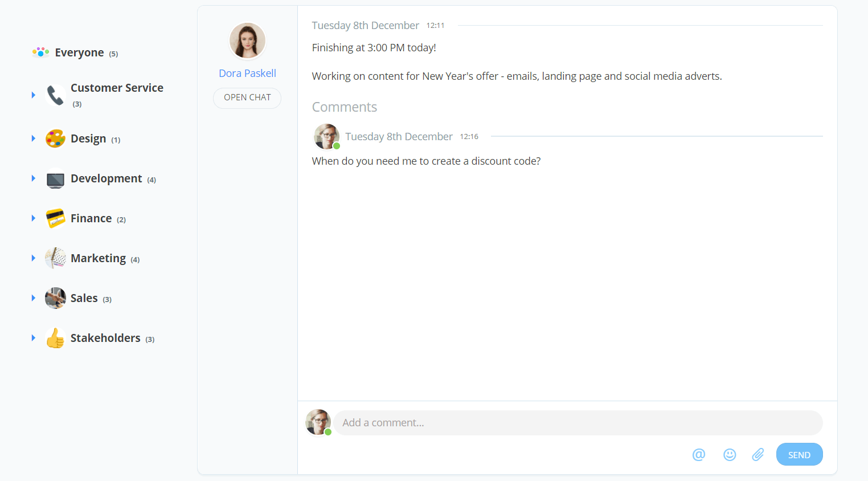Expand the Sales group arrow

[x=33, y=298]
